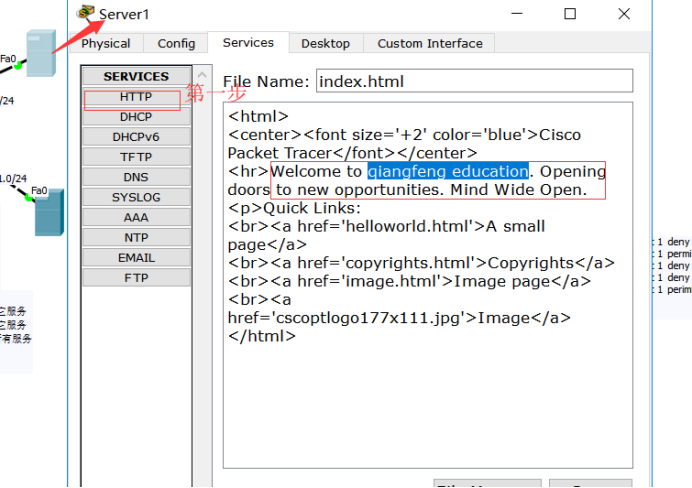
Task: Select the DNS service
Action: point(136,177)
